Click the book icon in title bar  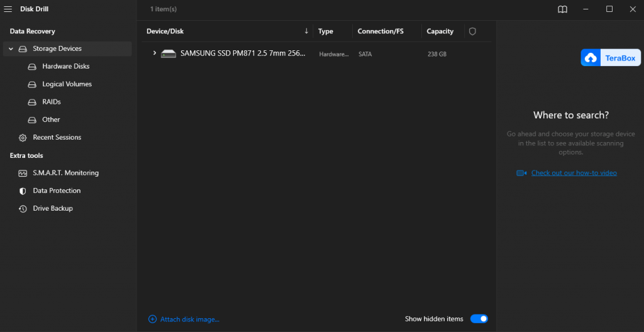pos(562,9)
